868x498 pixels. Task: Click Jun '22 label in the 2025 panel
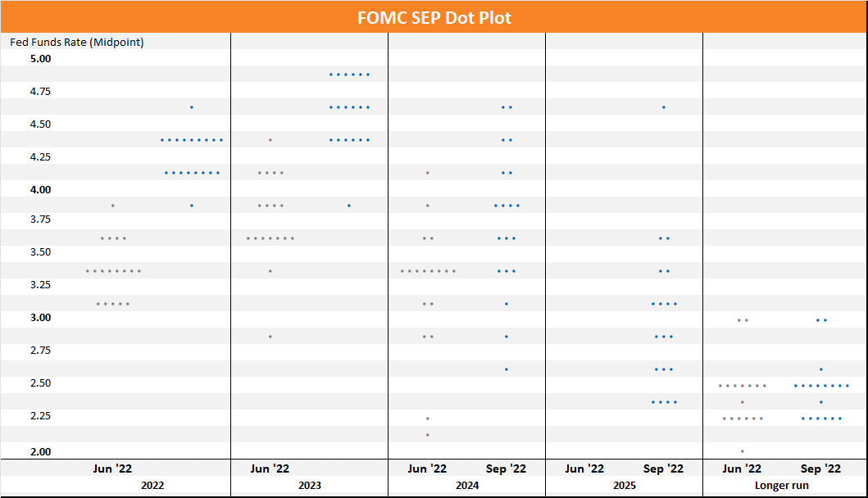tap(584, 469)
